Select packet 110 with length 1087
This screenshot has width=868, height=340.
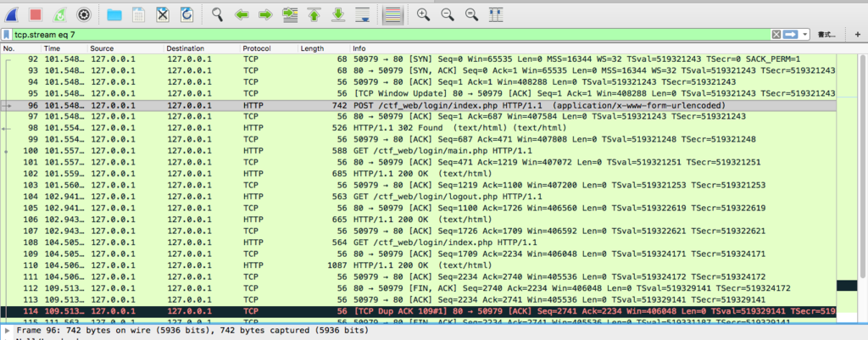tap(419, 265)
